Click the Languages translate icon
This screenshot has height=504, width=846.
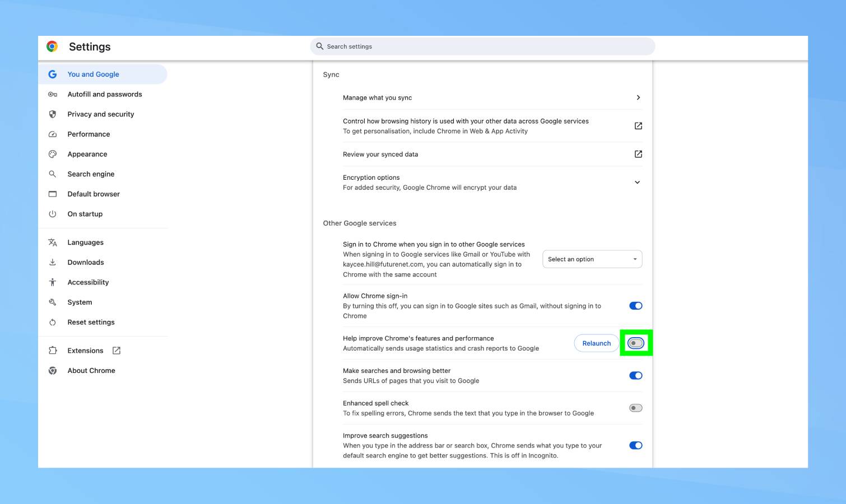point(53,242)
